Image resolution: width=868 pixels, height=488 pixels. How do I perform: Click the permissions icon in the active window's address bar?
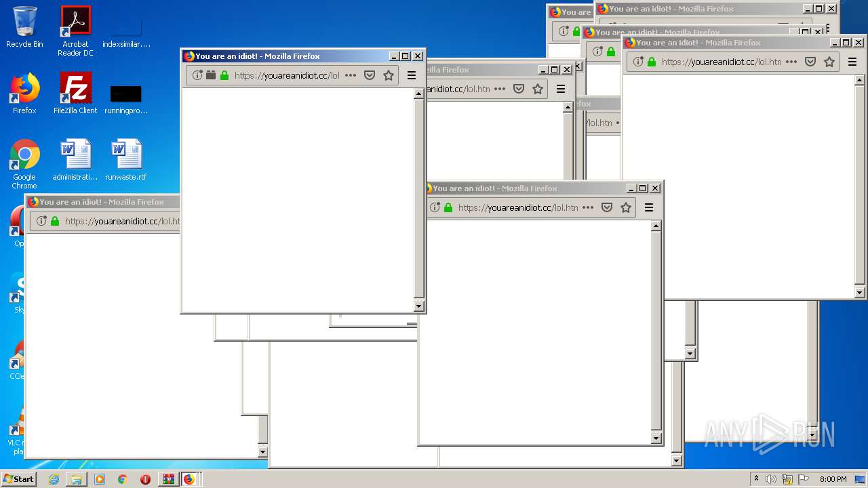click(211, 75)
